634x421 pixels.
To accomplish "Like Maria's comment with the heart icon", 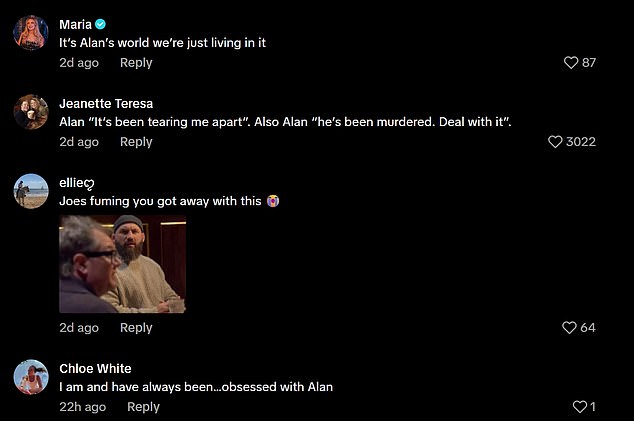I will [571, 63].
